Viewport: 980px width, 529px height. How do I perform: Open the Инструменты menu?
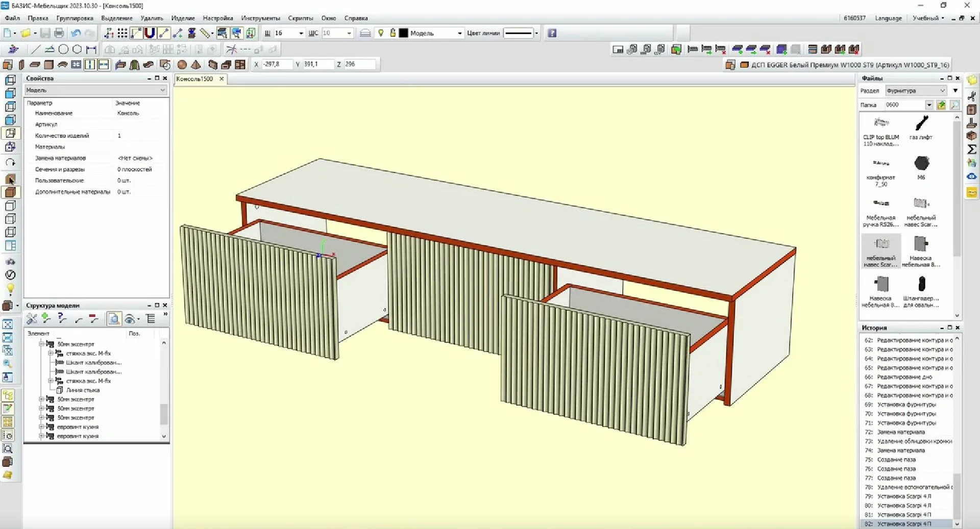pos(260,18)
